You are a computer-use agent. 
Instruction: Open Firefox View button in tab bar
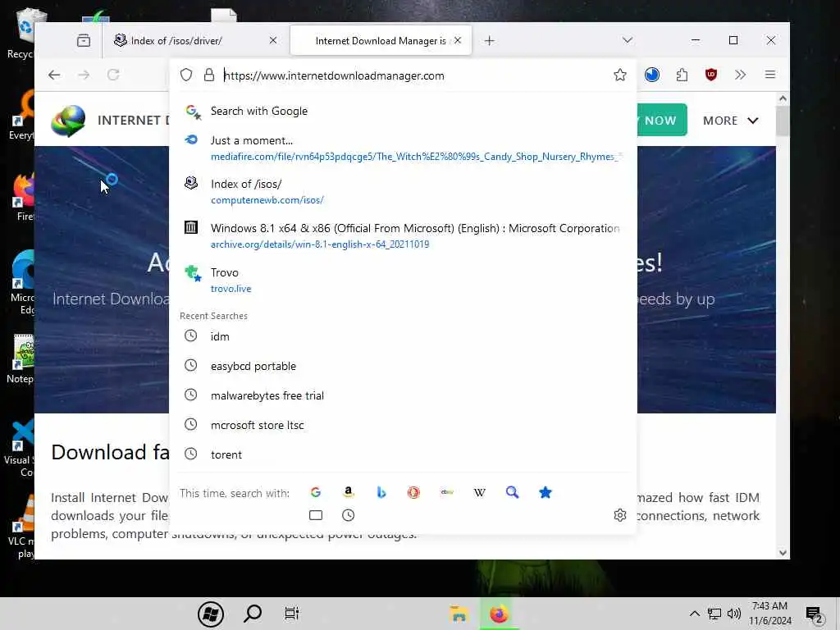click(84, 41)
